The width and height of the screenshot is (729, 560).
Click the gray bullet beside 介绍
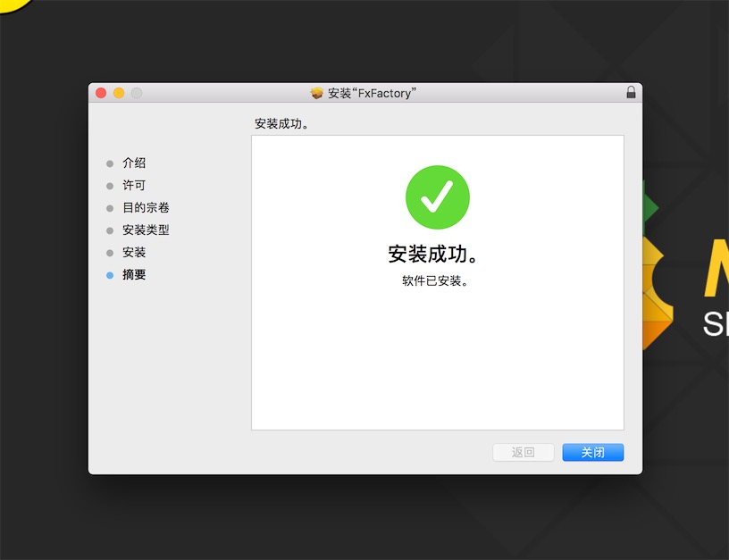pos(110,163)
